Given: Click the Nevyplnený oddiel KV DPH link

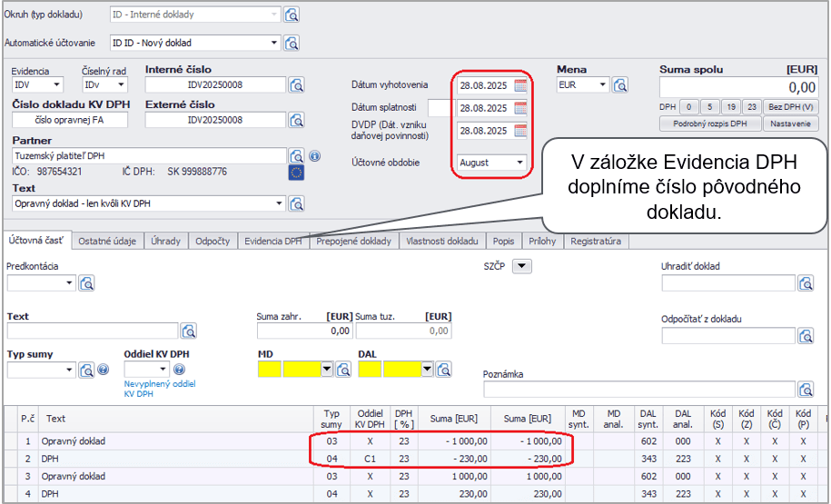Looking at the screenshot, I should click(159, 389).
